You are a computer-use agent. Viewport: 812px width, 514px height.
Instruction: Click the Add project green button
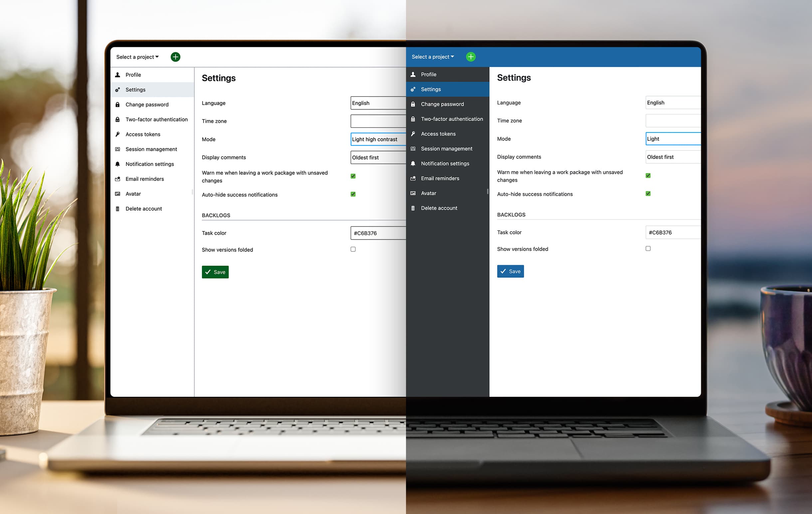[x=175, y=57]
